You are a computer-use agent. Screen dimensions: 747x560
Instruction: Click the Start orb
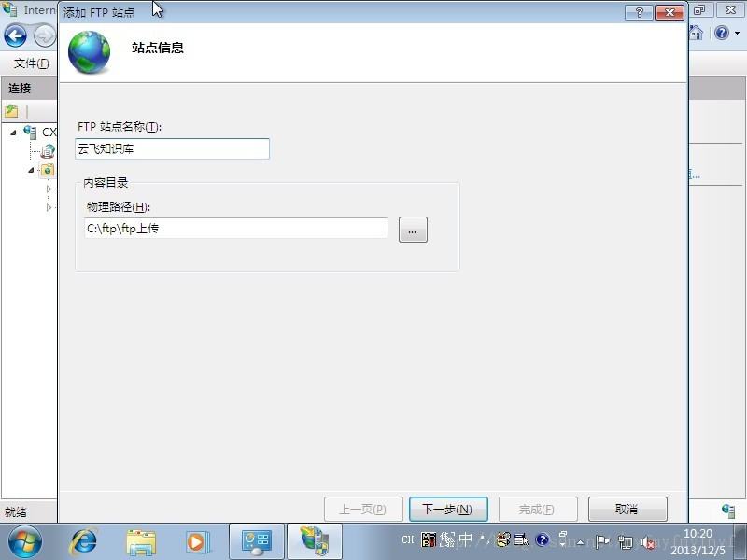(25, 540)
